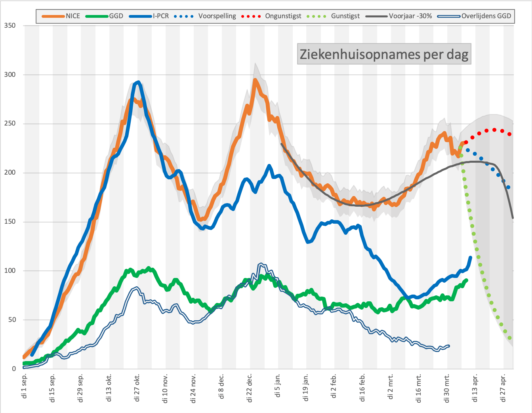This screenshot has height=413, width=532.
Task: Select the 200 y-axis gridline label
Action: pyautogui.click(x=10, y=173)
